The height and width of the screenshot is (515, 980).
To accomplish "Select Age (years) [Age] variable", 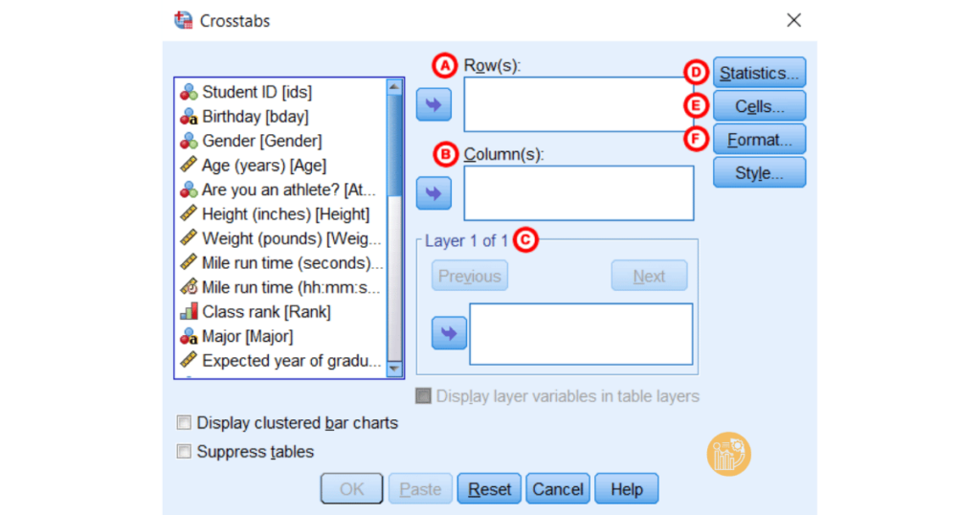I will [x=264, y=165].
